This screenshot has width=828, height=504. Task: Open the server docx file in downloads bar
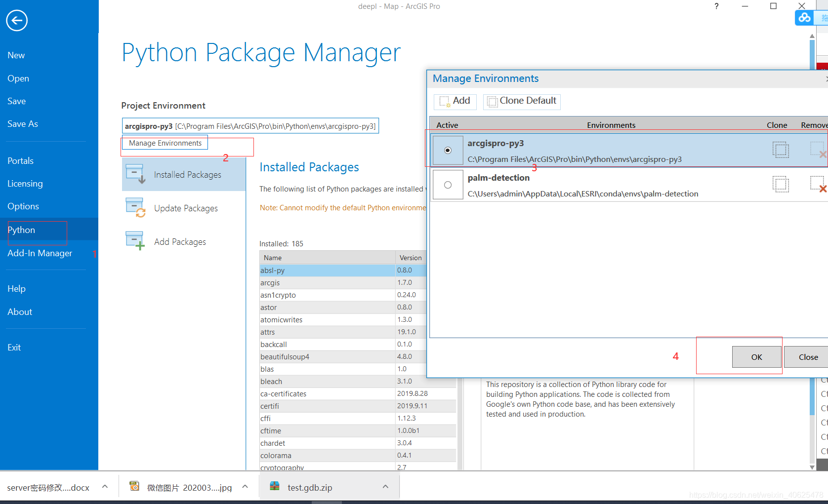tap(48, 488)
